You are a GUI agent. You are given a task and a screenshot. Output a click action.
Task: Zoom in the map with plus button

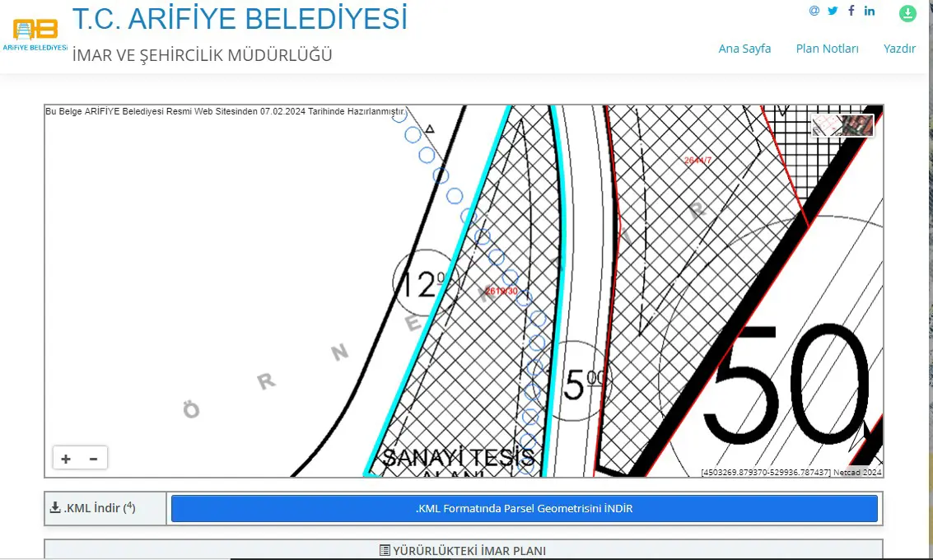point(66,458)
